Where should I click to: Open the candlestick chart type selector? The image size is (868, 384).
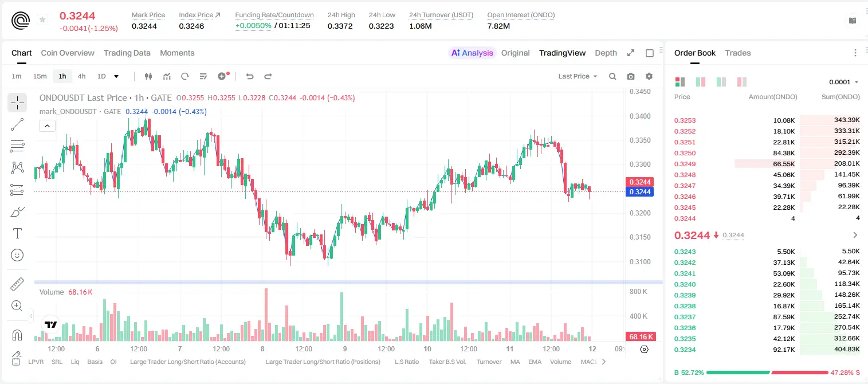(x=149, y=76)
